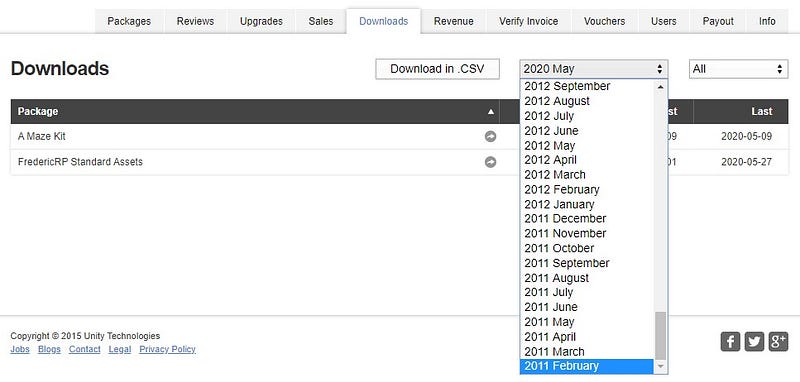This screenshot has height=382, width=800.
Task: Open the Twitter social icon
Action: pyautogui.click(x=754, y=342)
